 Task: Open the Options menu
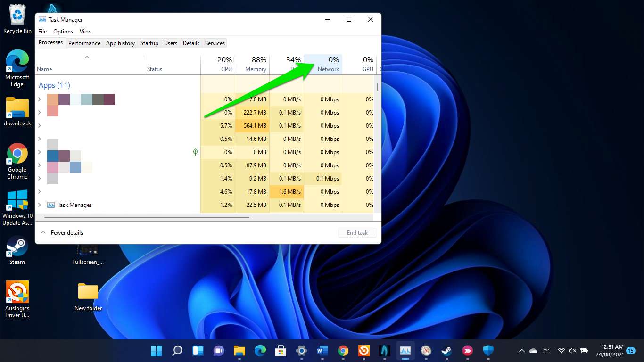(x=63, y=31)
